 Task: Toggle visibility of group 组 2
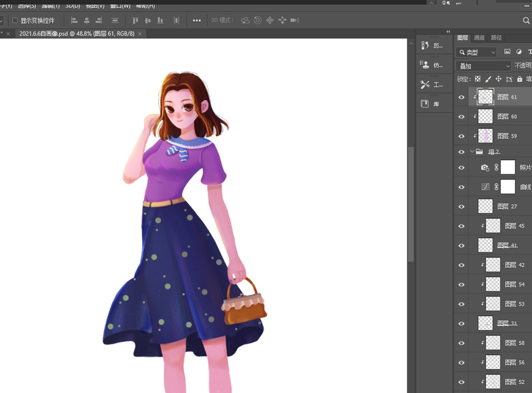point(462,152)
